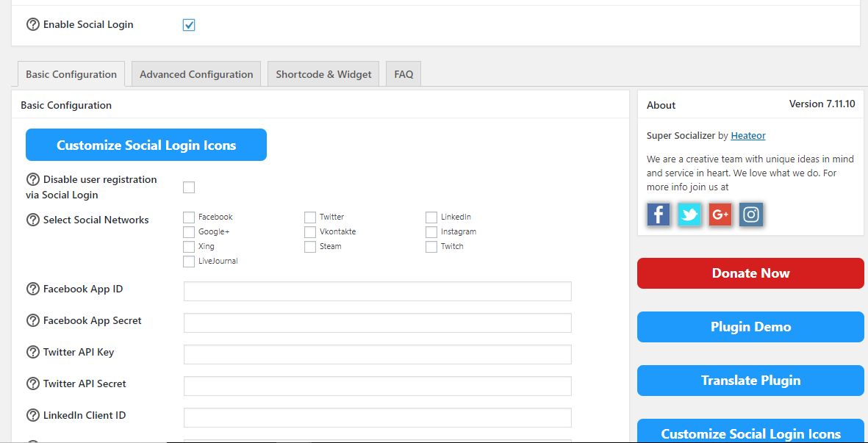
Task: View help for Facebook App ID field
Action: tap(32, 289)
